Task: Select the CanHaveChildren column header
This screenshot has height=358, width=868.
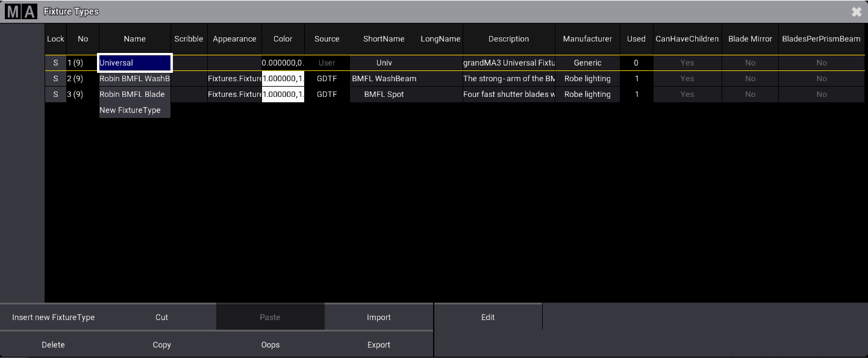Action: [x=687, y=39]
